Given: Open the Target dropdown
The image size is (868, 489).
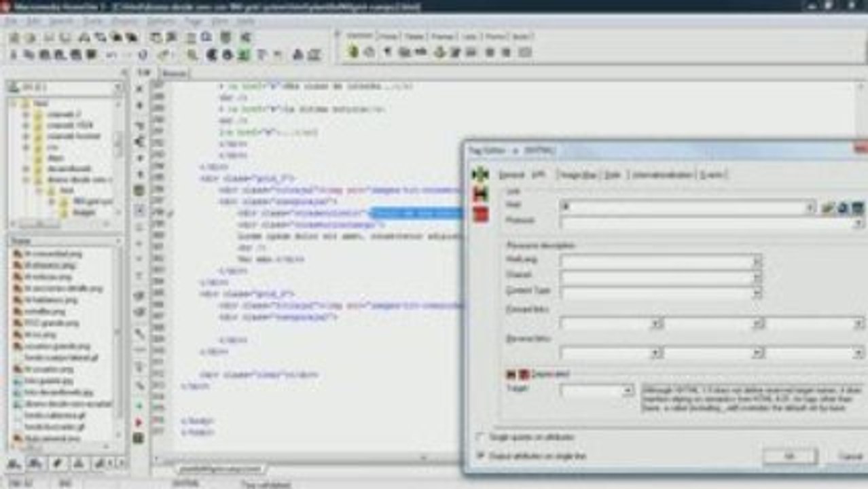Looking at the screenshot, I should (628, 391).
